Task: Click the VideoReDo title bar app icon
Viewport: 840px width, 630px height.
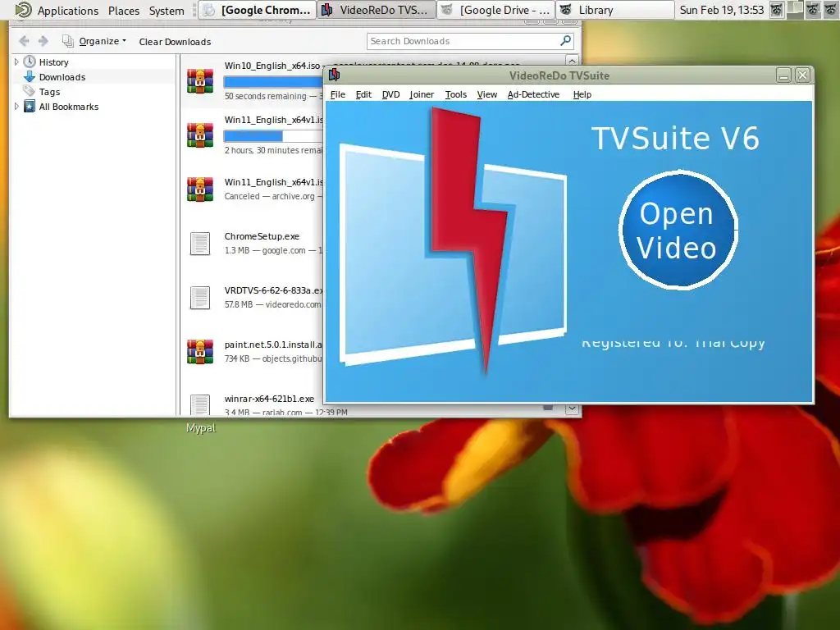Action: click(335, 75)
